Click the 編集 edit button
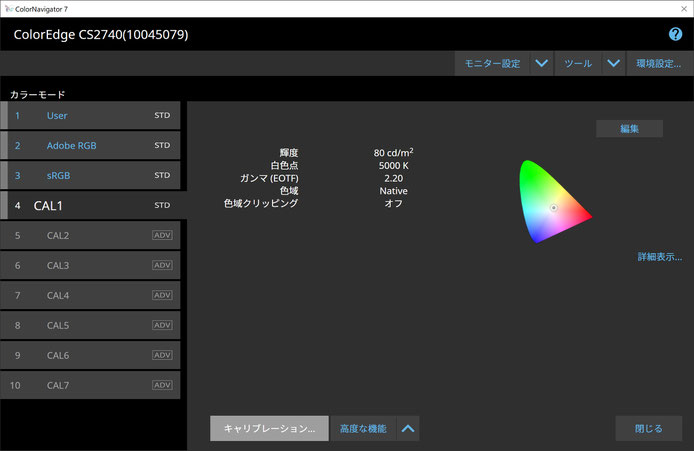 [629, 129]
